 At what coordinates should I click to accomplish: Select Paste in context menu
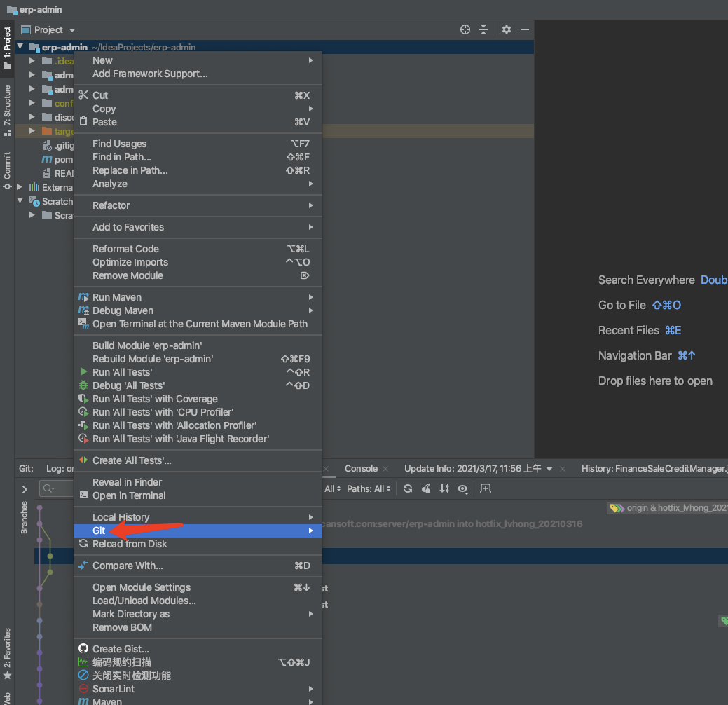(198, 122)
